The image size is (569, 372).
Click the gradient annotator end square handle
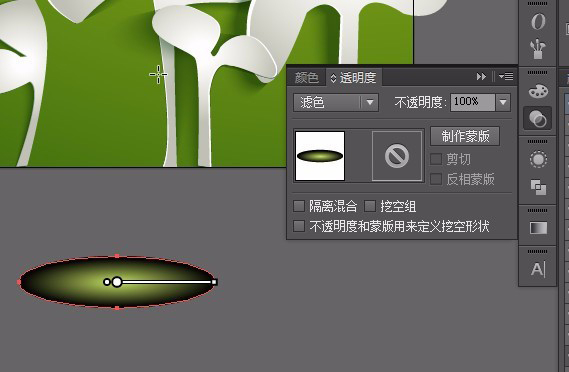click(214, 282)
